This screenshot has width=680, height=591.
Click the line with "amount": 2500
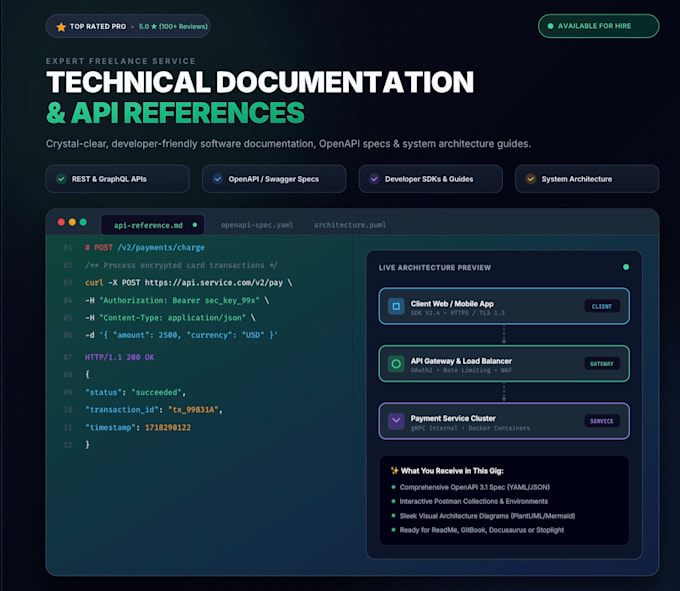tap(181, 335)
